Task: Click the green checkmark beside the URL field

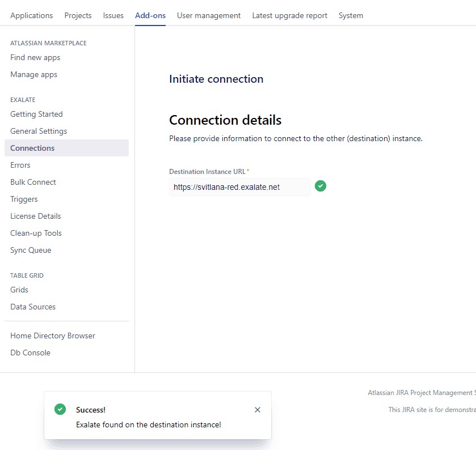Action: (x=321, y=186)
